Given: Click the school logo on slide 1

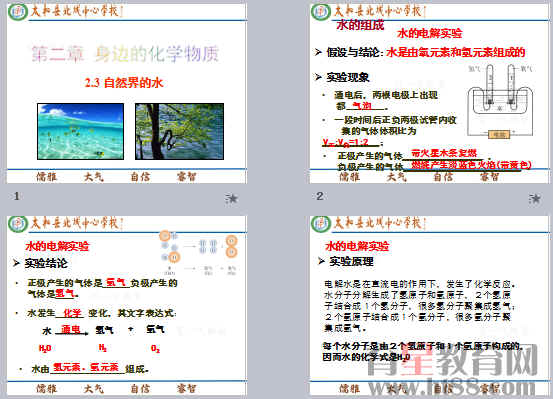Looking at the screenshot, I should pyautogui.click(x=18, y=12).
